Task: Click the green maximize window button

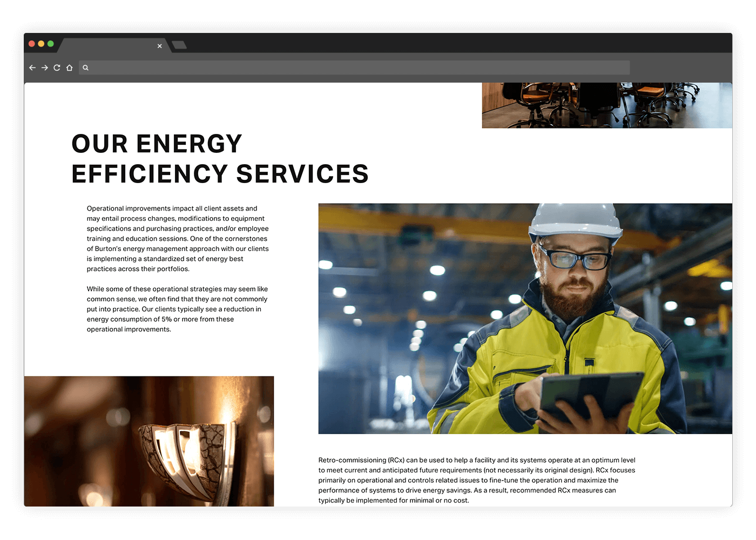Action: click(x=51, y=44)
